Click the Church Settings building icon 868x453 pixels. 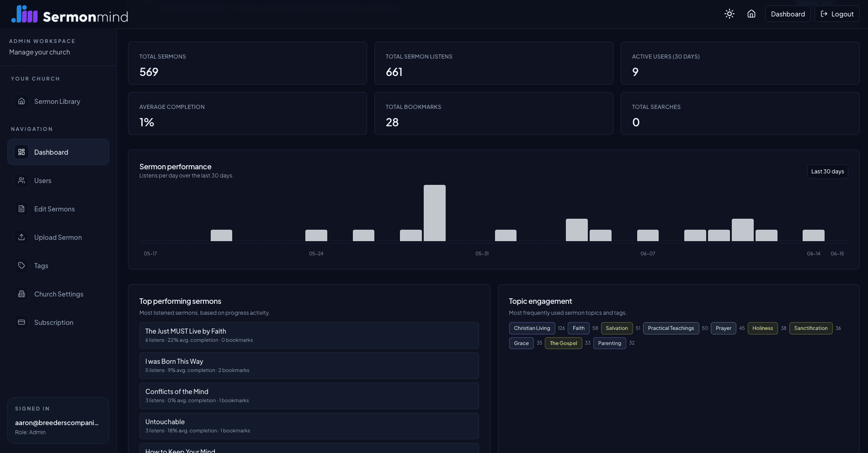[21, 294]
